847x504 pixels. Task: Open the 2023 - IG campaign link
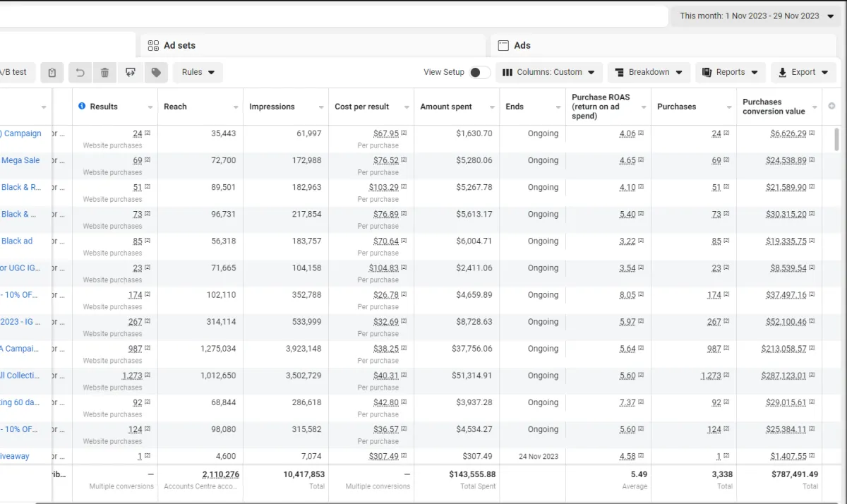[20, 321]
